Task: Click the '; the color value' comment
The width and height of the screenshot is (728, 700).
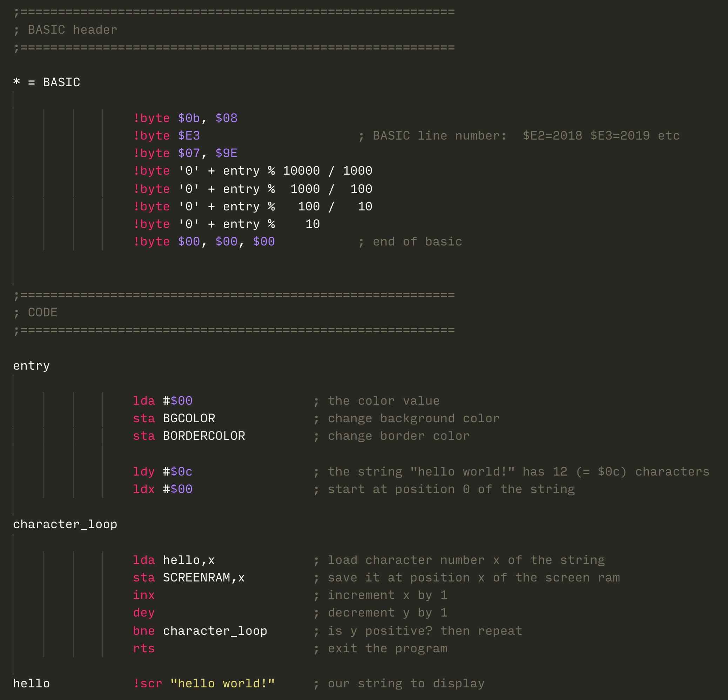Action: click(377, 401)
